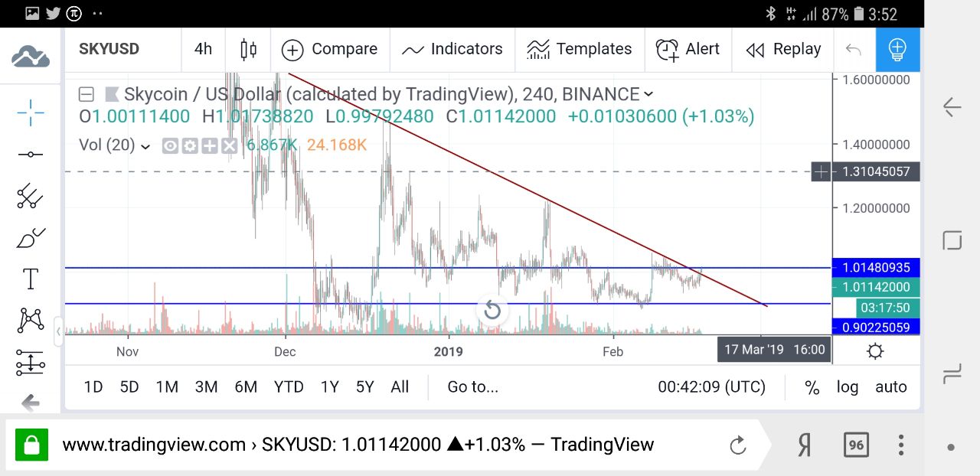Open browser three-dot menu
This screenshot has width=980, height=476.
click(901, 445)
